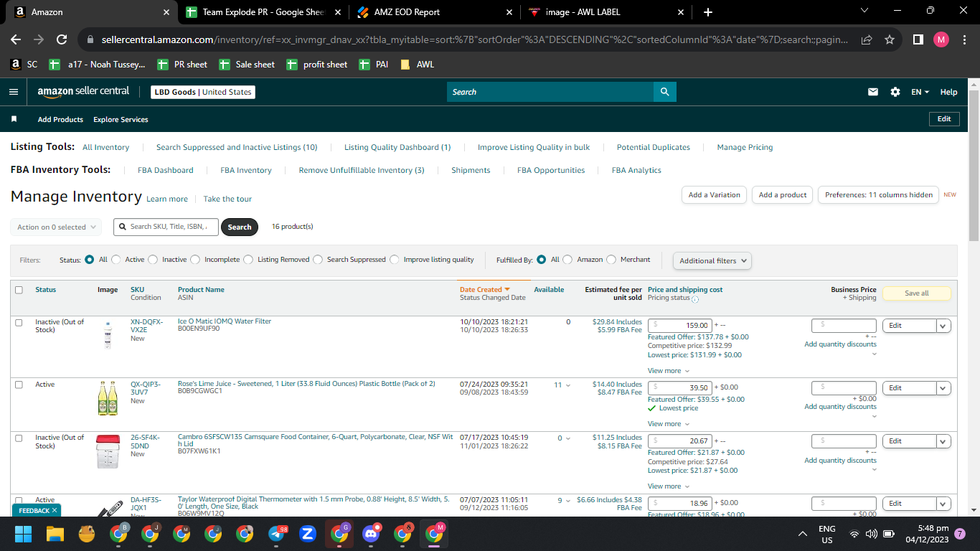Click the Add a Variation button
The width and height of the screenshot is (980, 551).
click(714, 195)
